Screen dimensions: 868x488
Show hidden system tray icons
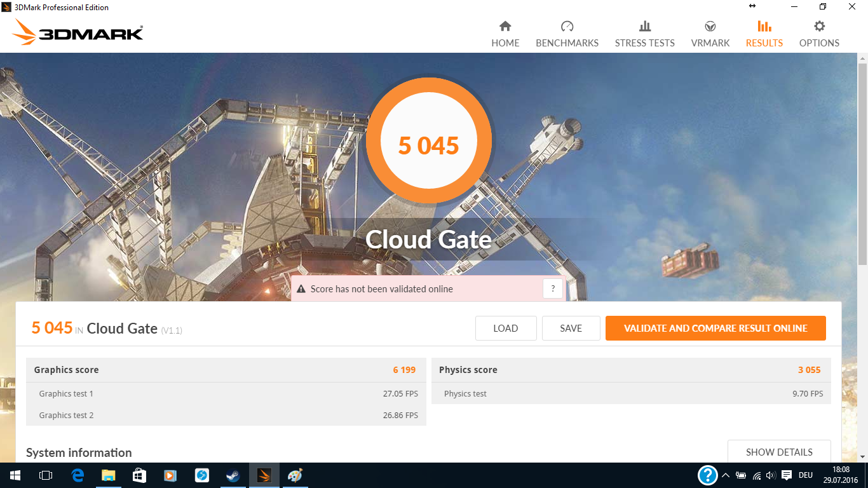pyautogui.click(x=726, y=475)
